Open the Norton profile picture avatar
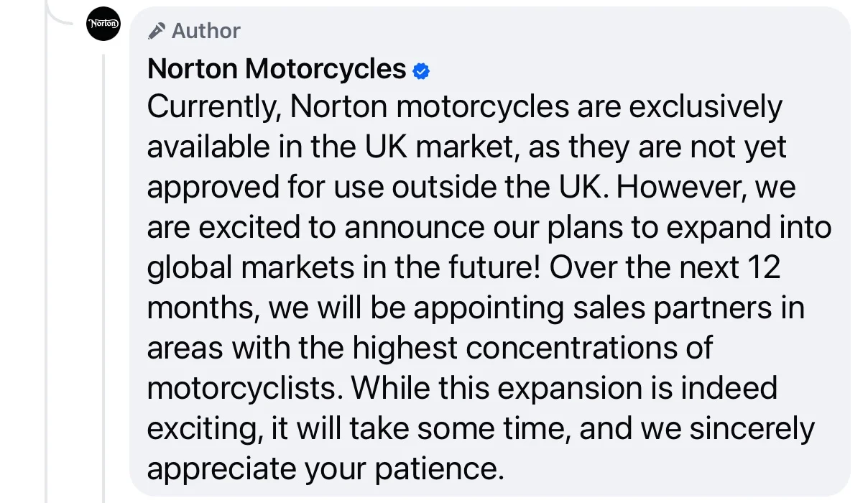 [x=103, y=24]
